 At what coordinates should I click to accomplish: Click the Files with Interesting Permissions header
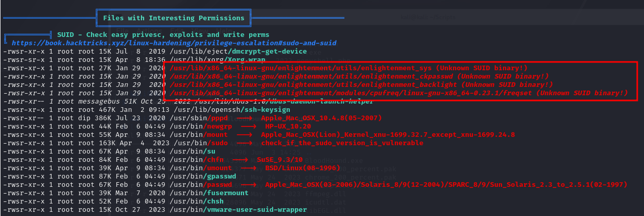pos(173,18)
